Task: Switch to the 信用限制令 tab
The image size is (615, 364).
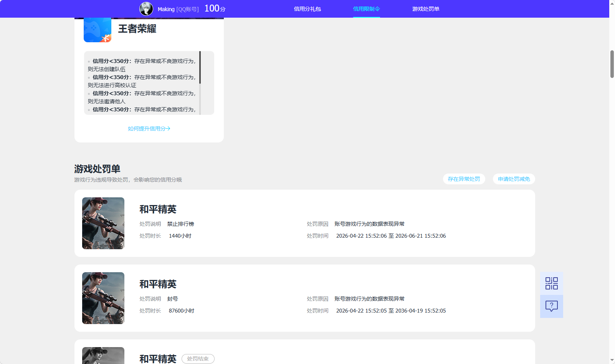Action: pos(367,9)
